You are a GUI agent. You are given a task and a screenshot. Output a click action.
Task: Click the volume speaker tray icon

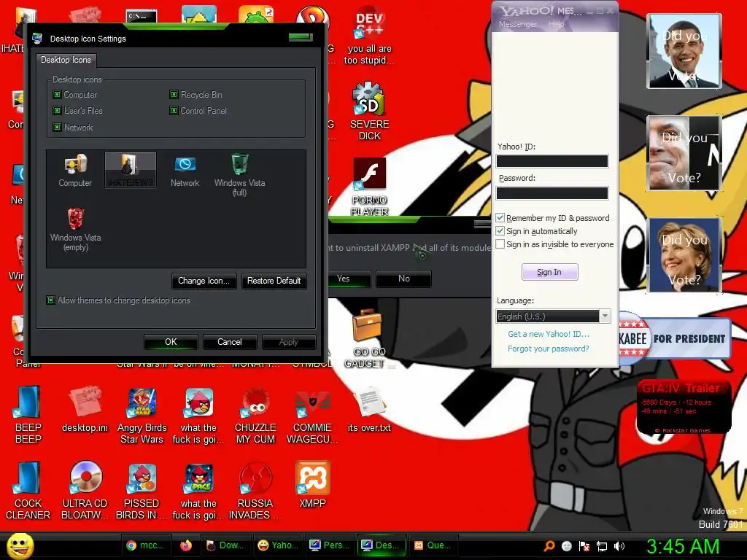click(x=619, y=546)
